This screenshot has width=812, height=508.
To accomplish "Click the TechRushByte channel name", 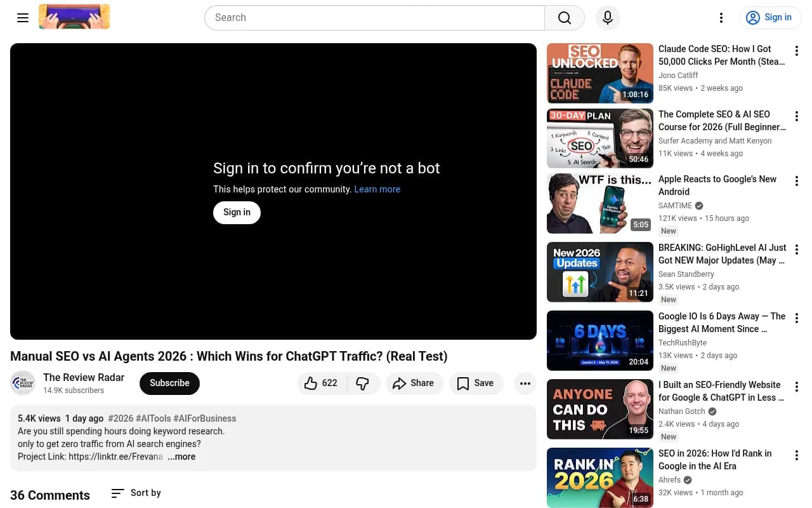I will tap(683, 343).
